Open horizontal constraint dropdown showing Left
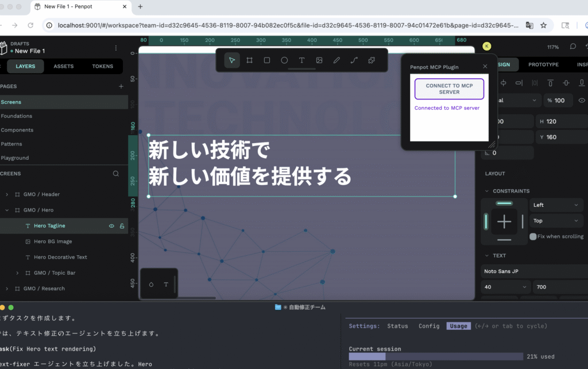 556,205
